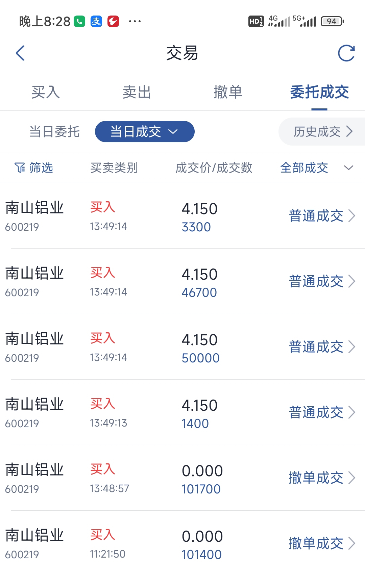Tap the Alipay icon in the status bar
Image resolution: width=365 pixels, height=588 pixels.
click(x=96, y=21)
